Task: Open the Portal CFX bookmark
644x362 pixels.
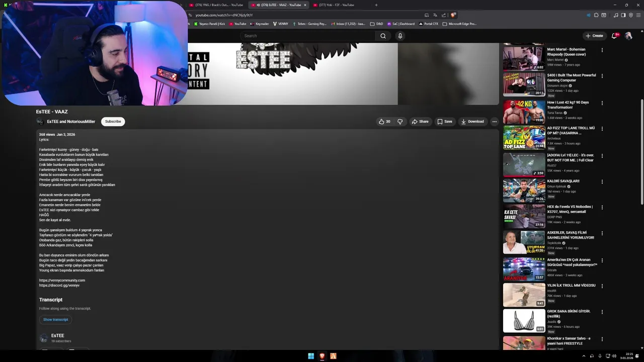Action: pos(429,24)
